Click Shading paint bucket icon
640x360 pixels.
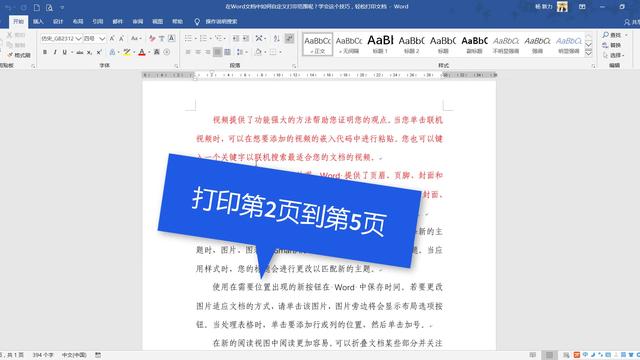pos(258,52)
